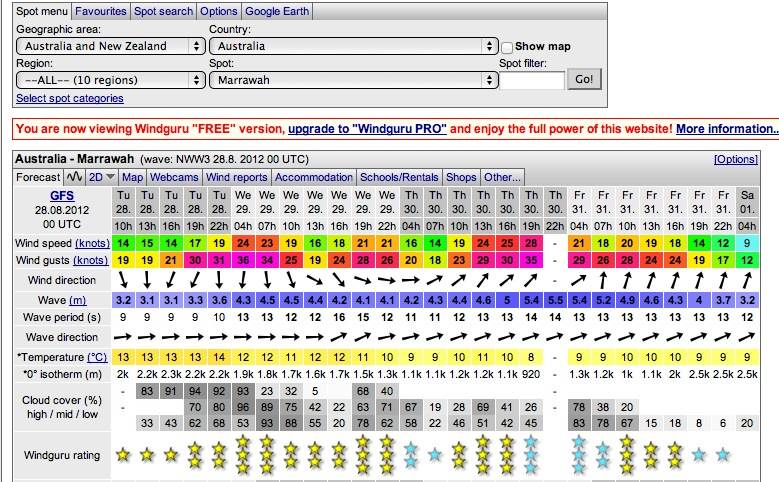779x482 pixels.
Task: Toggle the Show map checkbox
Action: point(507,47)
